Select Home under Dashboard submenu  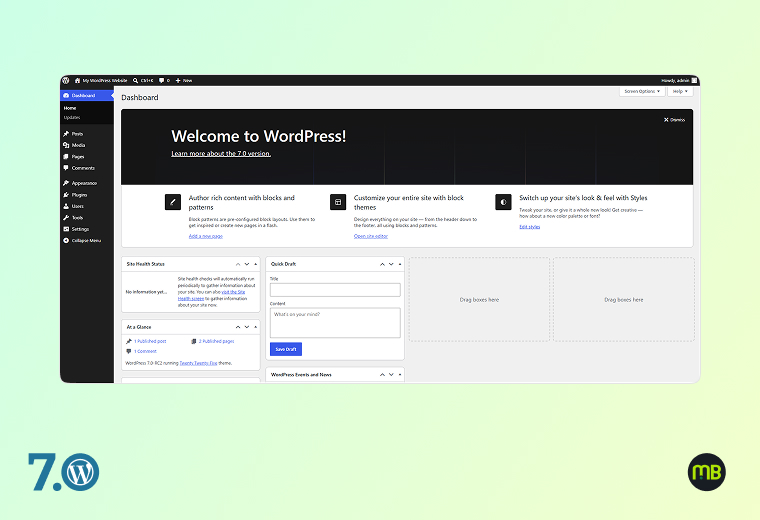[x=70, y=108]
